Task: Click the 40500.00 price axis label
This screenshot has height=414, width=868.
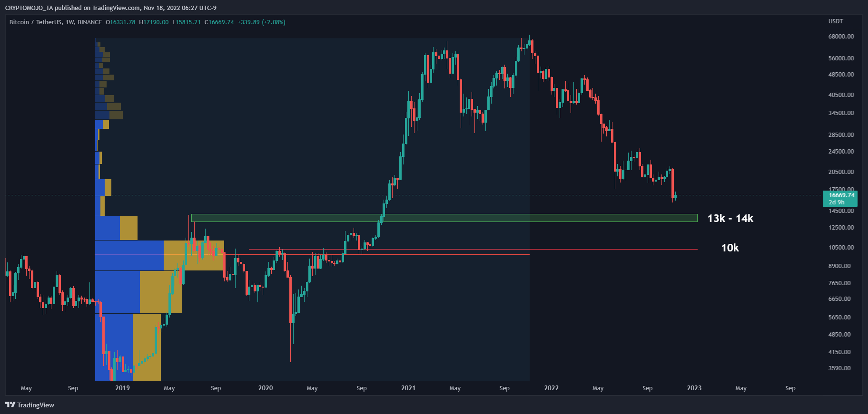Action: tap(841, 95)
